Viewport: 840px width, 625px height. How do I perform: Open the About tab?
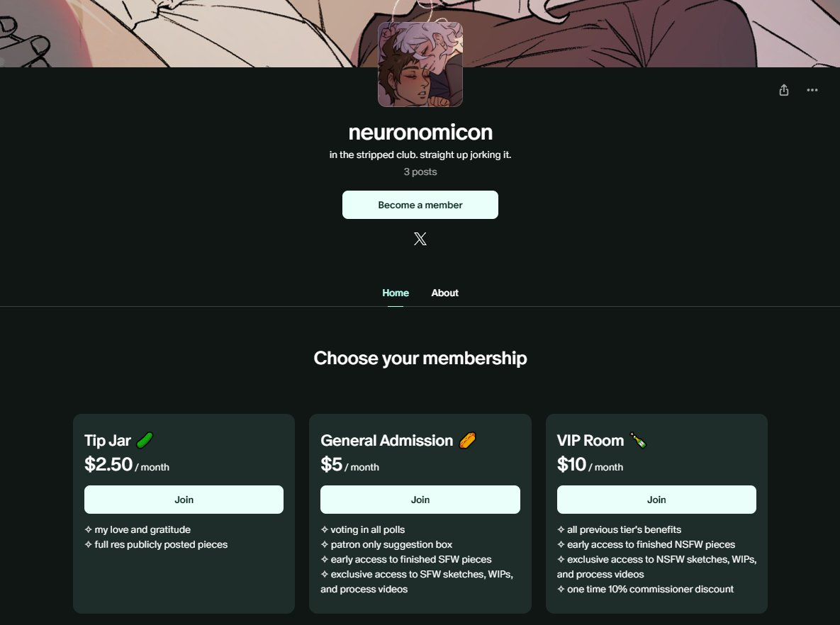pyautogui.click(x=444, y=293)
